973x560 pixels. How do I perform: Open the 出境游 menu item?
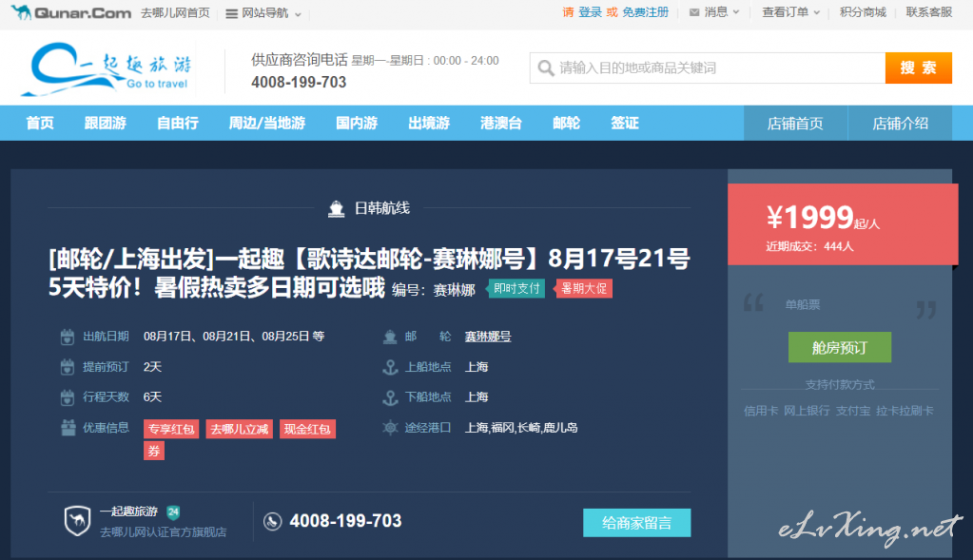coord(429,123)
